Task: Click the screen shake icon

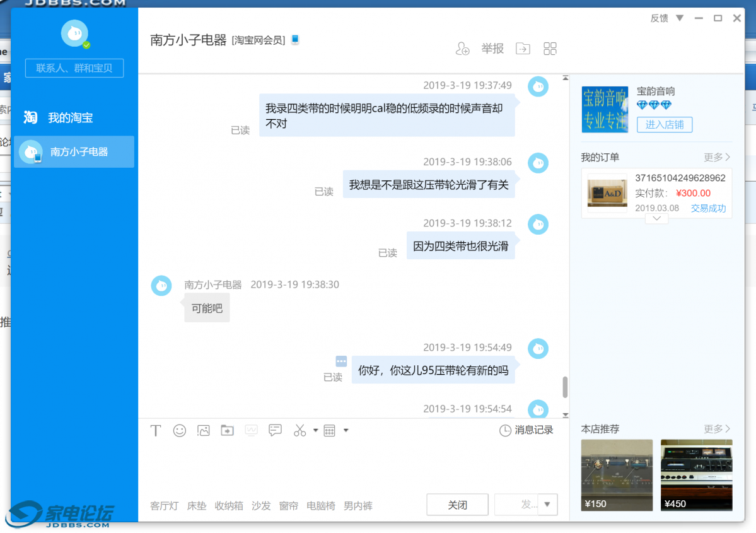Action: [x=251, y=430]
